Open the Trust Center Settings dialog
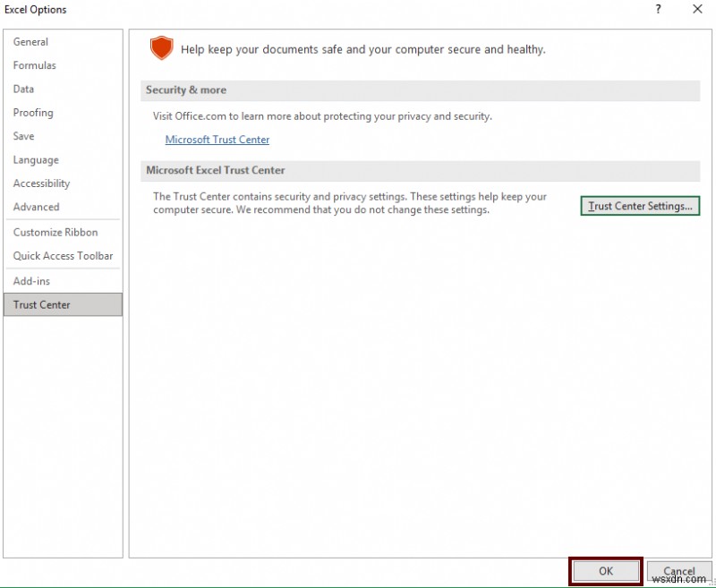This screenshot has height=588, width=716. click(640, 206)
